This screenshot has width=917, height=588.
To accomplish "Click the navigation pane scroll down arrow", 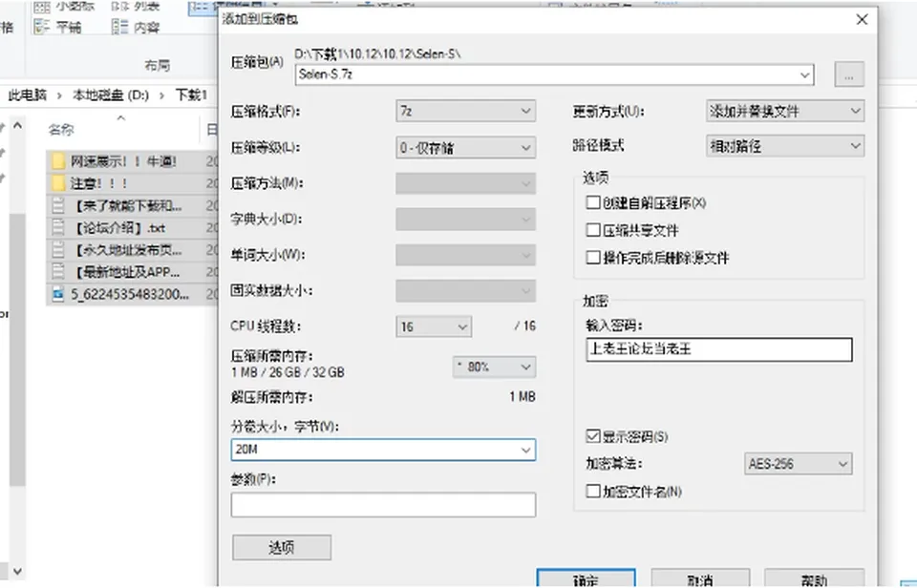I will pos(17,571).
